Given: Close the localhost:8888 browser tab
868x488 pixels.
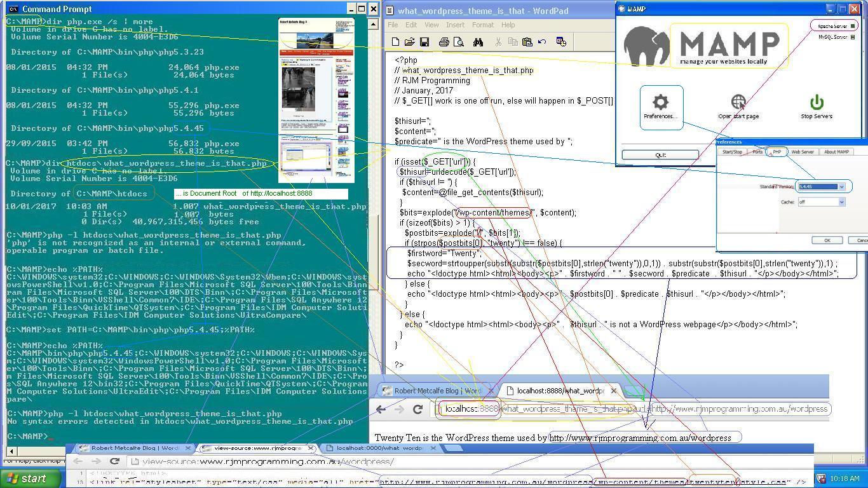Looking at the screenshot, I should 613,391.
